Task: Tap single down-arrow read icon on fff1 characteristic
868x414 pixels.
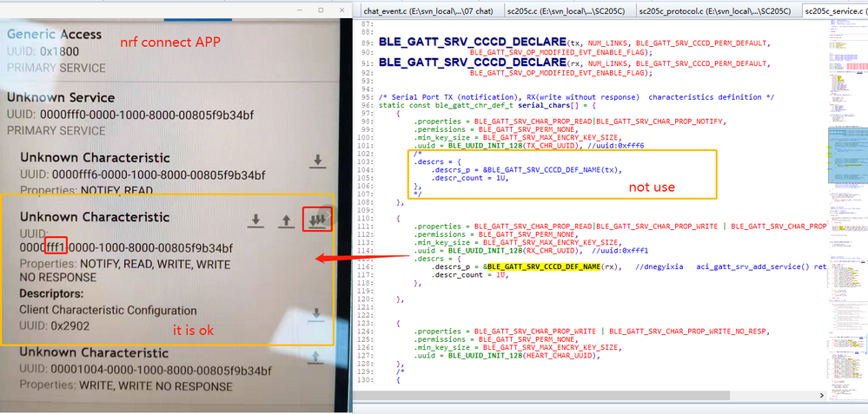Action: [x=255, y=220]
